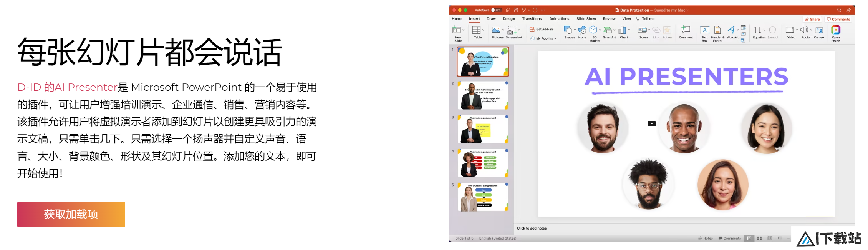Insert a Chart
The height and width of the screenshot is (250, 868).
[x=623, y=32]
